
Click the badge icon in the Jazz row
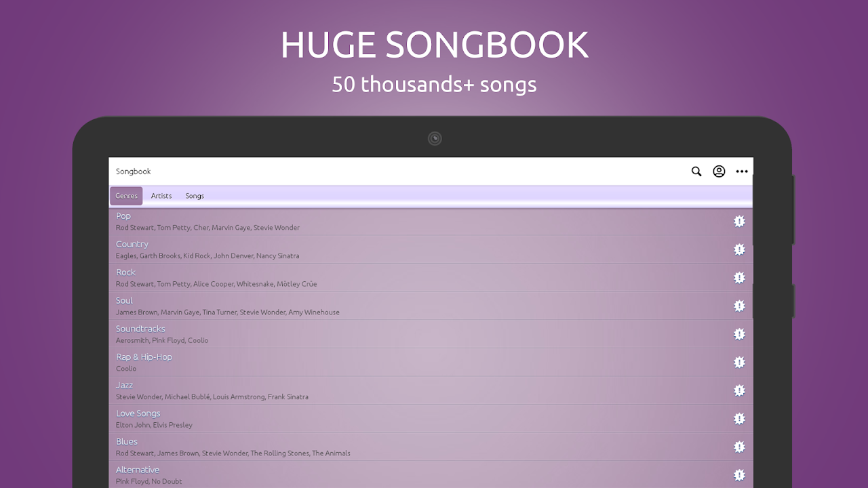[739, 390]
